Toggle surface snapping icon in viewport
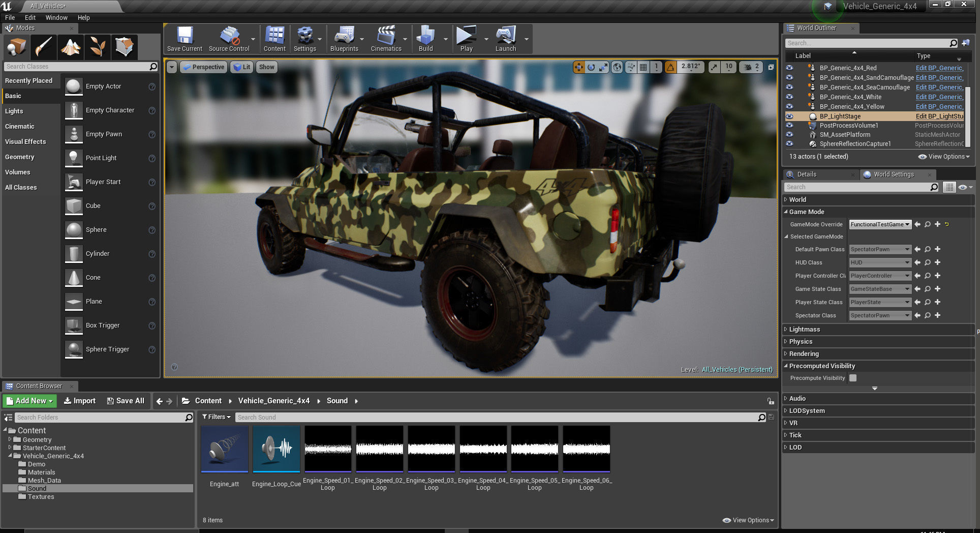980x533 pixels. pyautogui.click(x=631, y=67)
